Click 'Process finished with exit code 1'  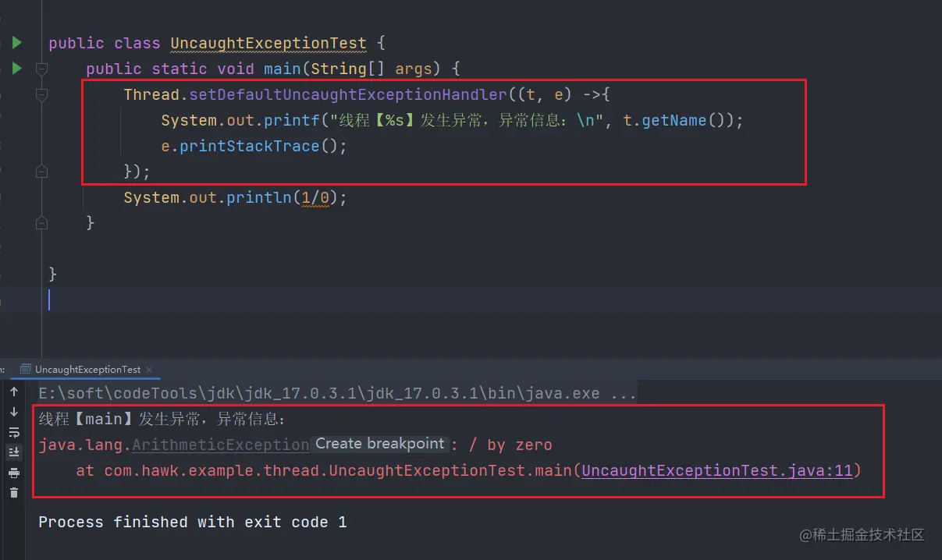(192, 522)
